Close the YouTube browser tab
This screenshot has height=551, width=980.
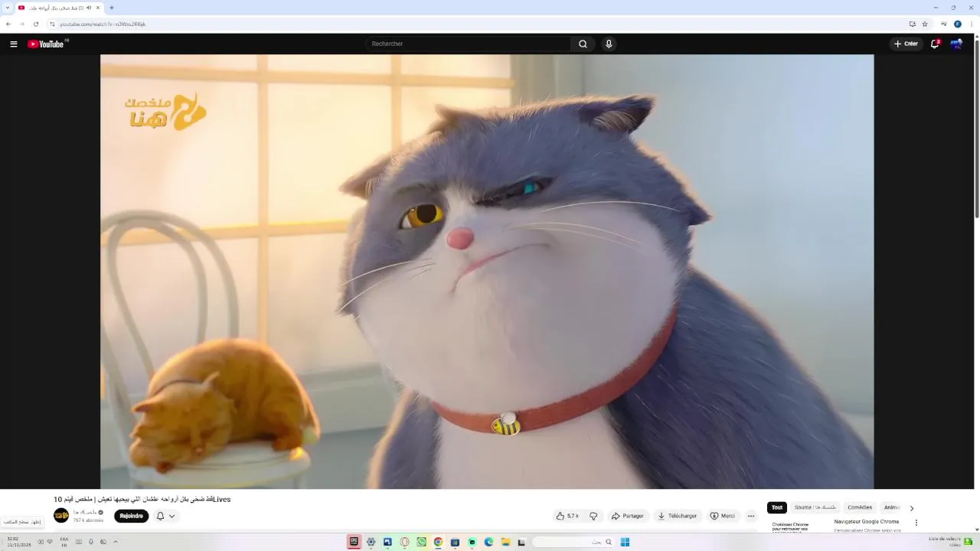coord(98,8)
